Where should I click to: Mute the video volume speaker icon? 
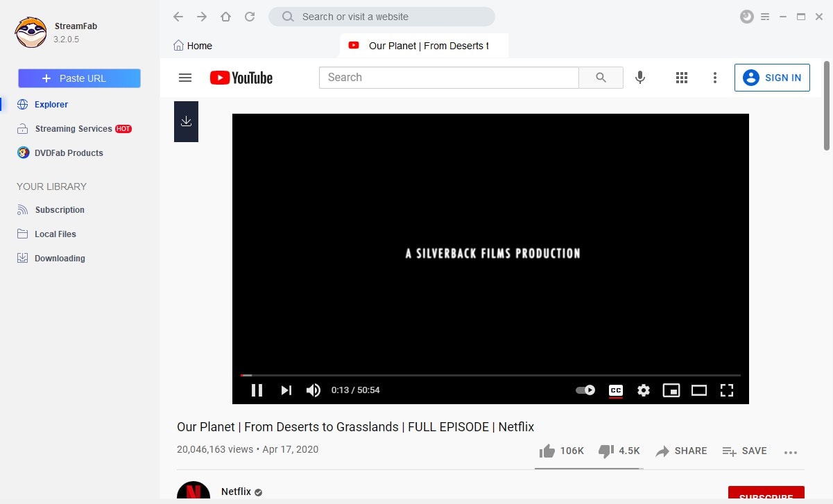314,390
